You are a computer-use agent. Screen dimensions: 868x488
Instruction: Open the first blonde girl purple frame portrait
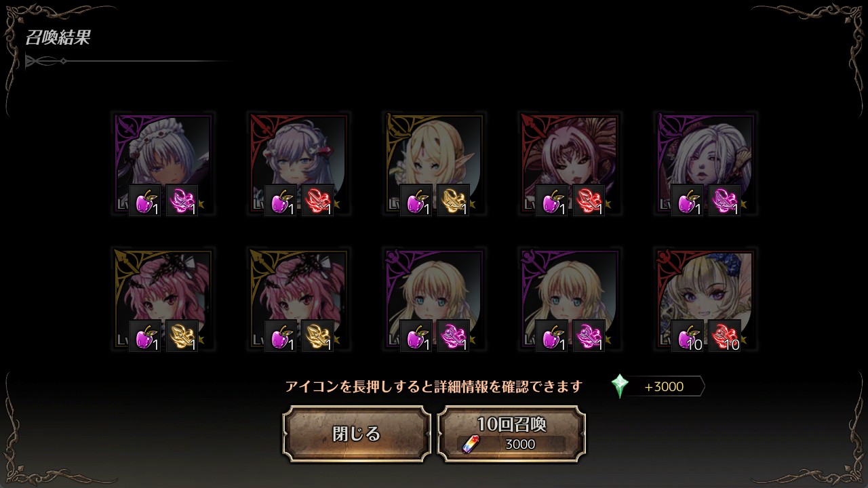pos(435,300)
